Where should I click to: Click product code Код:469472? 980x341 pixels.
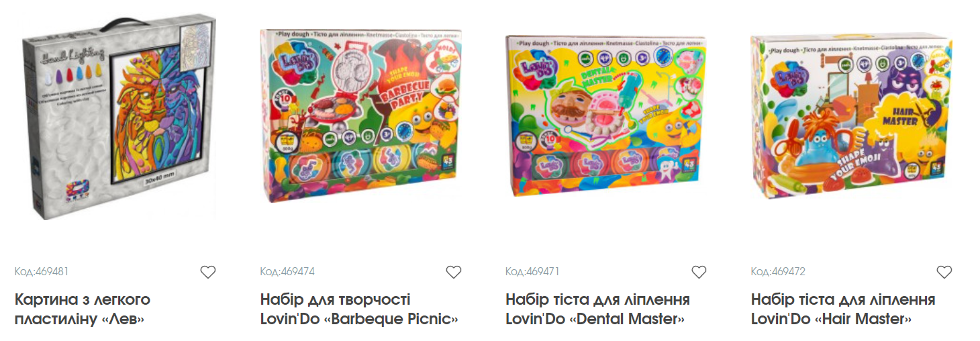[778, 272]
